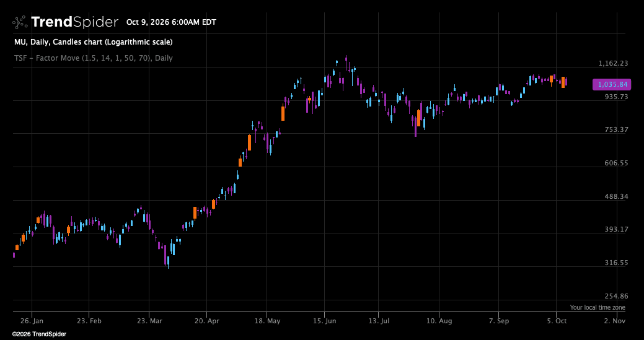Click the '20. Apr' date axis label

click(x=206, y=321)
